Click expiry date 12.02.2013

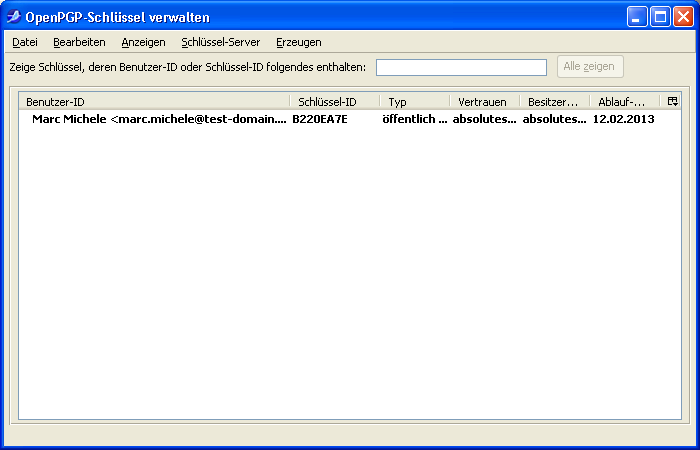point(624,119)
